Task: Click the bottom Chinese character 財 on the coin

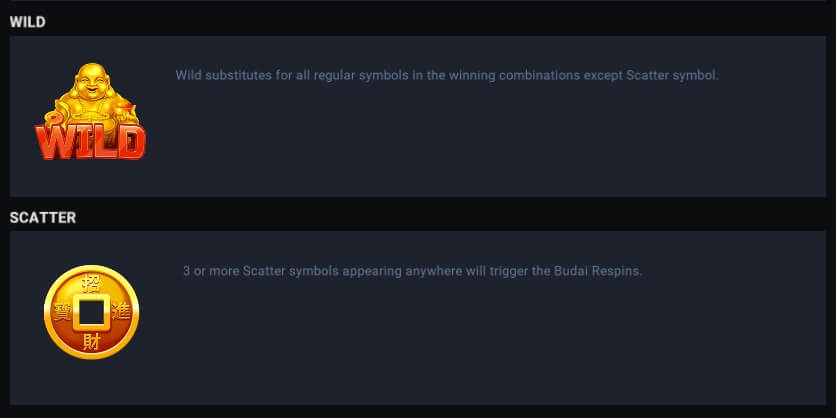Action: [x=91, y=342]
